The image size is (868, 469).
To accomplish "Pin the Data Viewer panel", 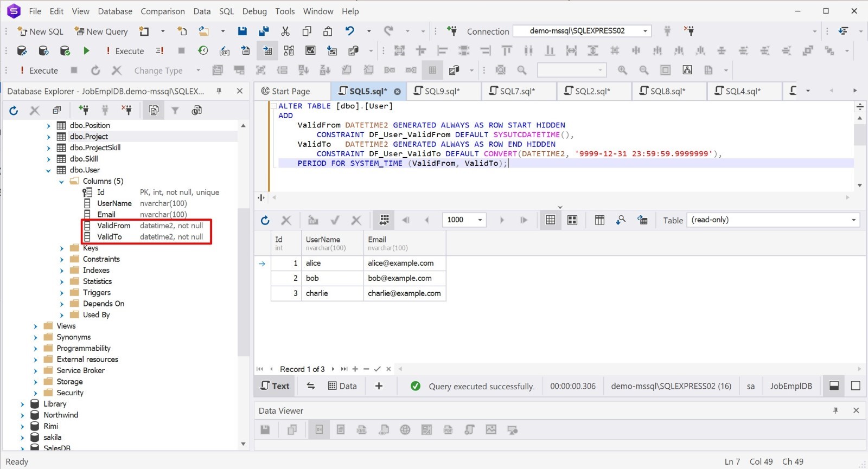I will [835, 411].
